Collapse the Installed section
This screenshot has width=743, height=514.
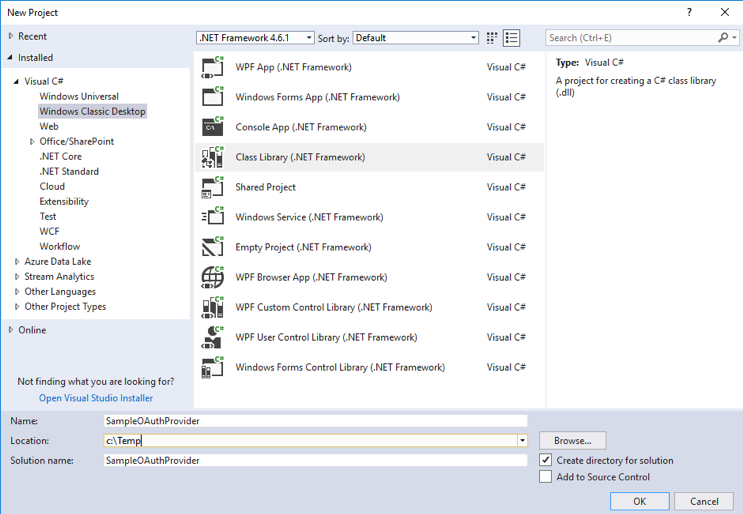10,57
